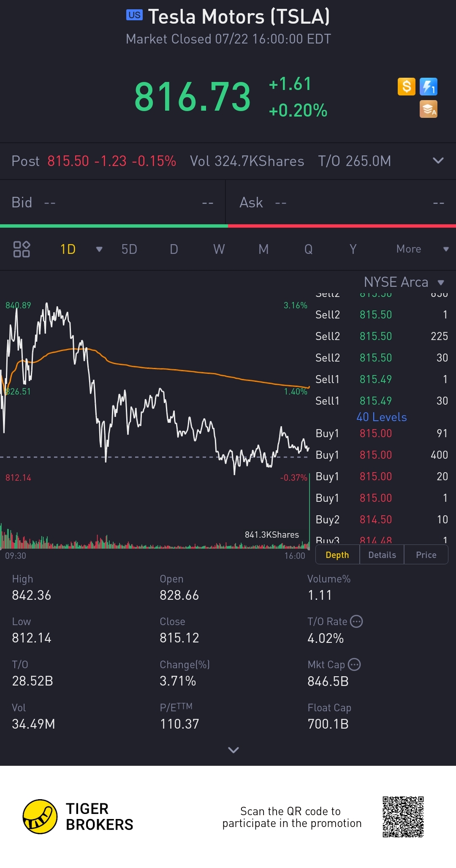Open the chart layout grid icon
Image resolution: width=456 pixels, height=868 pixels.
click(22, 249)
